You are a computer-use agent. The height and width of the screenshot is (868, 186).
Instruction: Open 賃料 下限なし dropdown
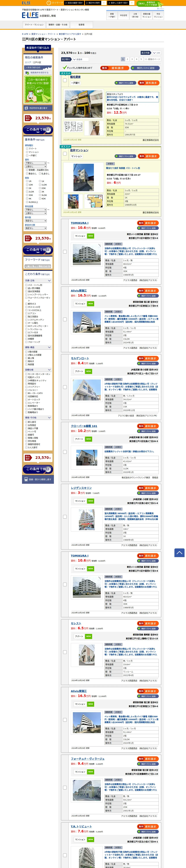point(36,163)
